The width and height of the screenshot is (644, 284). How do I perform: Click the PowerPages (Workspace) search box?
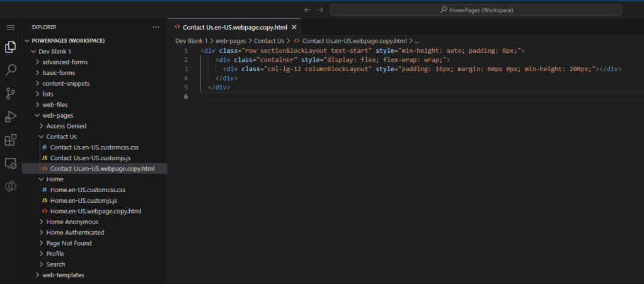[476, 10]
